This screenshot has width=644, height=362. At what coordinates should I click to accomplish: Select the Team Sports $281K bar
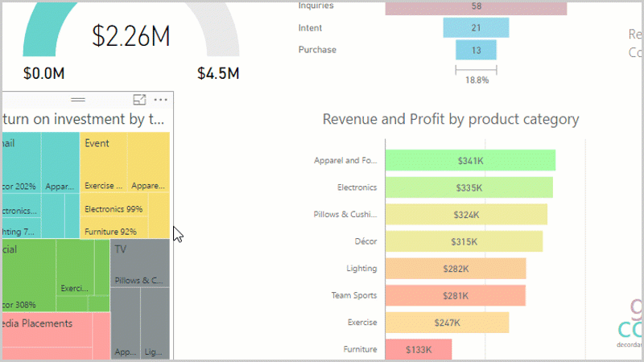(x=456, y=295)
